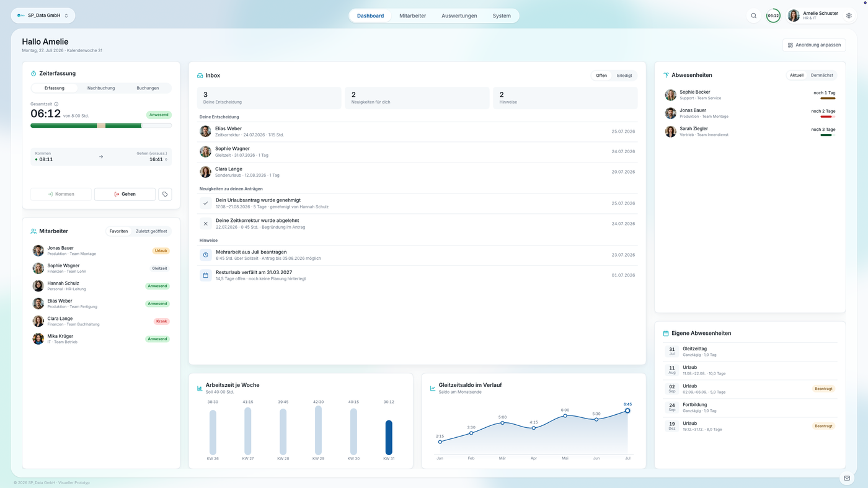Image resolution: width=868 pixels, height=488 pixels.
Task: Open the Mitarbeiter navigation tab
Action: (x=412, y=16)
